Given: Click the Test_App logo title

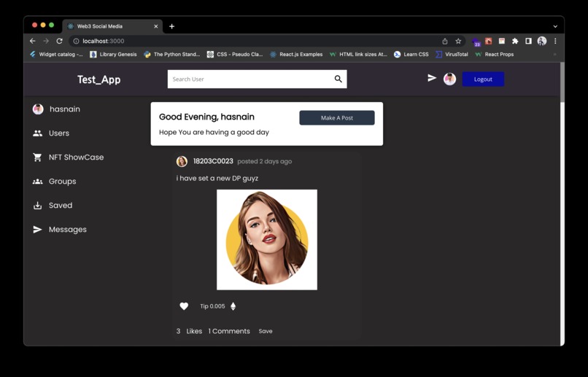Looking at the screenshot, I should click(99, 79).
